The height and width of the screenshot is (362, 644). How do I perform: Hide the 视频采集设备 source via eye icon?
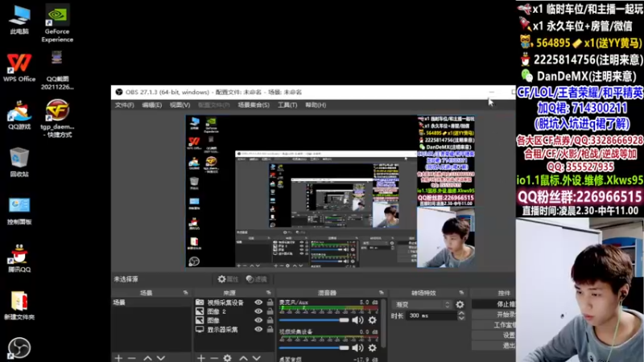[x=258, y=302]
